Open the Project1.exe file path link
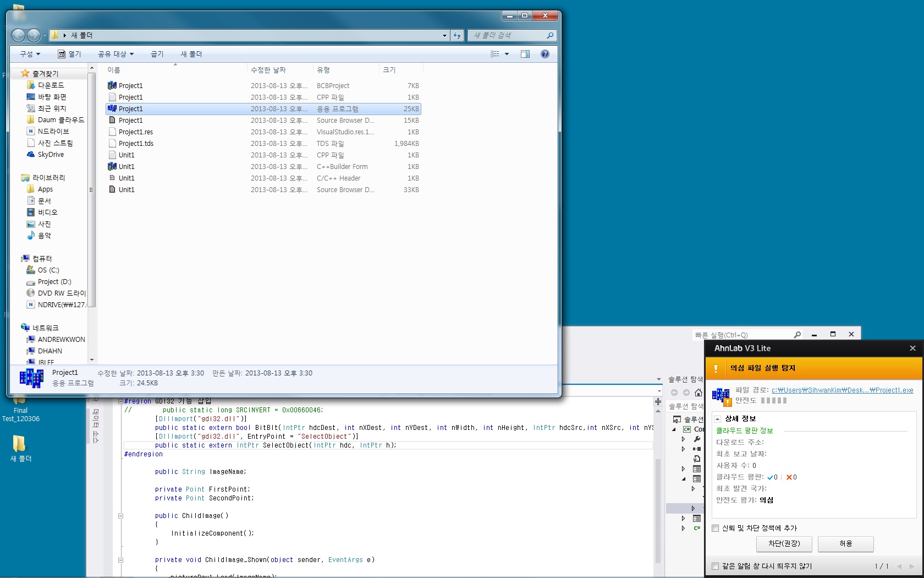 point(842,390)
